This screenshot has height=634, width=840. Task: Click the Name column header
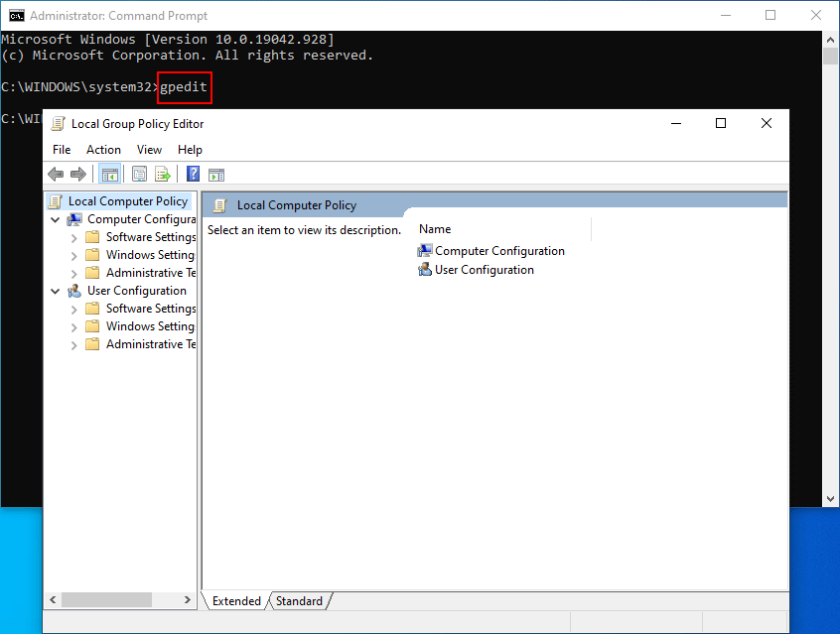click(435, 229)
